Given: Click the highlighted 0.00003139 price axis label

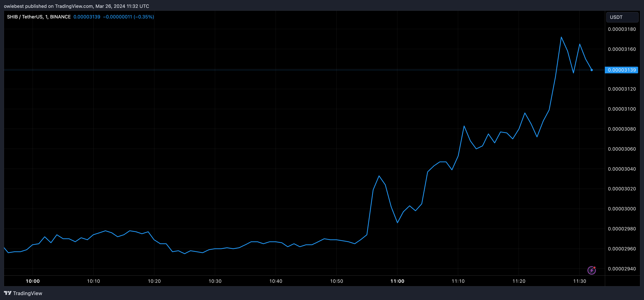Looking at the screenshot, I should click(621, 70).
